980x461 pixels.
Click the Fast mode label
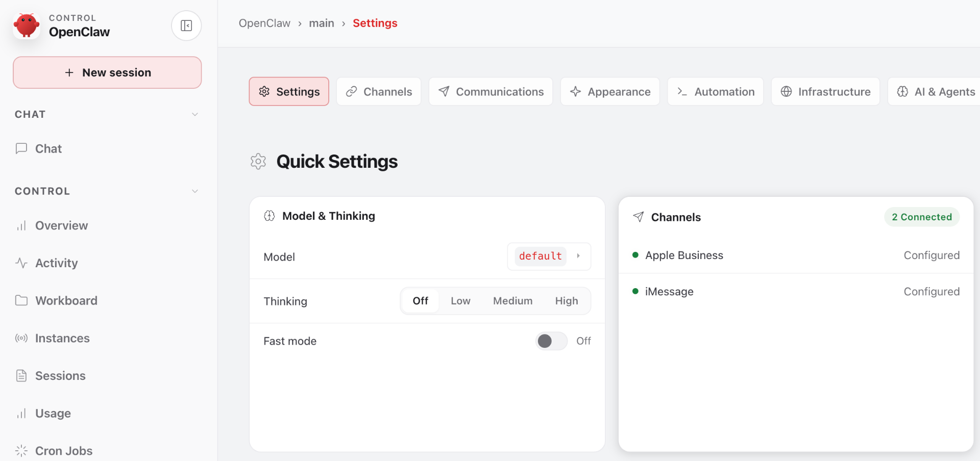point(290,341)
